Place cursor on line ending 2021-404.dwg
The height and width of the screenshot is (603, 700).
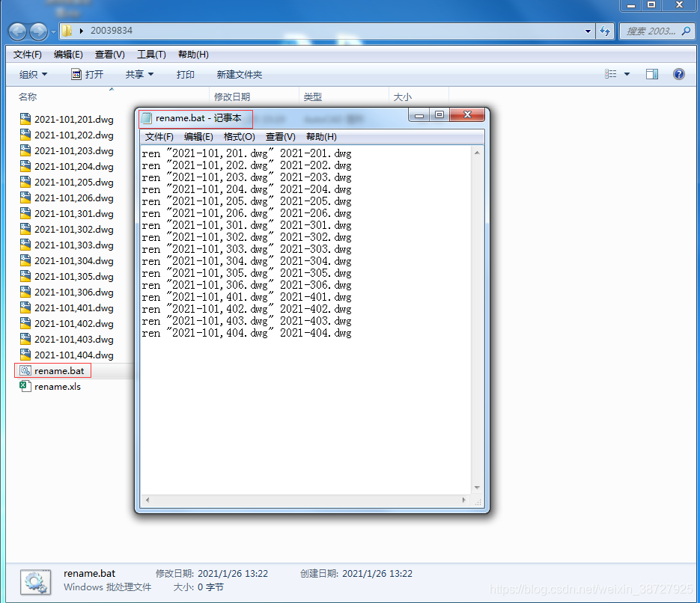click(x=246, y=333)
